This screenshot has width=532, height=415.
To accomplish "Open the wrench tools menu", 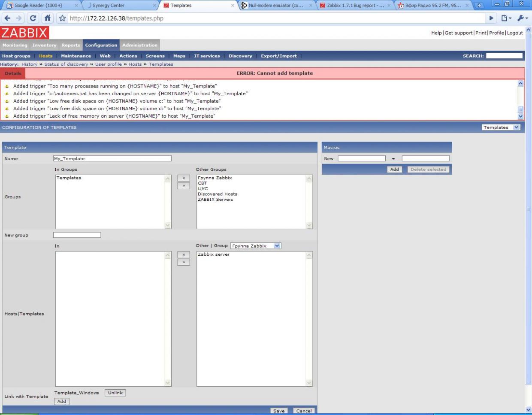I will [522, 18].
